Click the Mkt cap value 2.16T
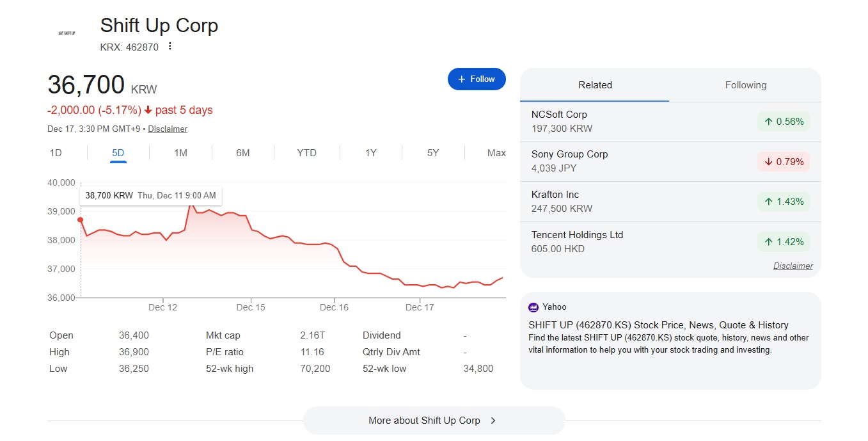The height and width of the screenshot is (441, 868). [312, 335]
